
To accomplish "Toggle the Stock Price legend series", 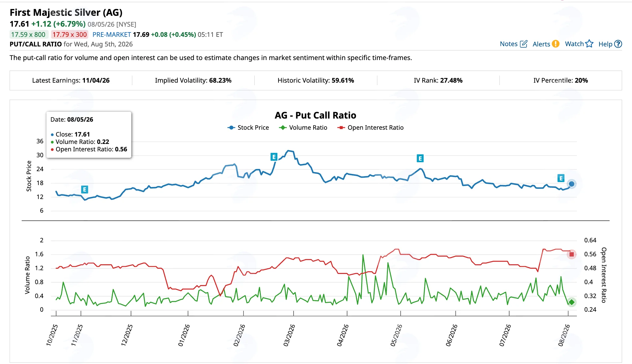I will (x=248, y=128).
